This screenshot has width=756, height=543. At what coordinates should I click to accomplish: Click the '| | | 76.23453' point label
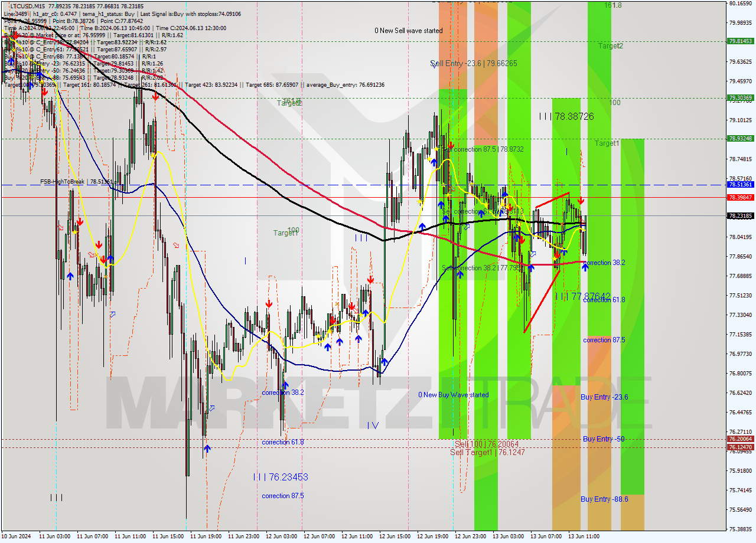[281, 477]
